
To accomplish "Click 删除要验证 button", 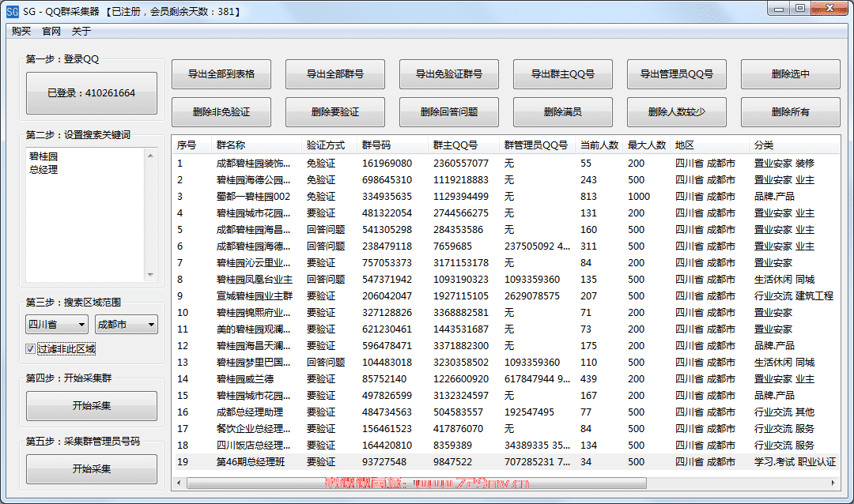I will click(x=335, y=112).
